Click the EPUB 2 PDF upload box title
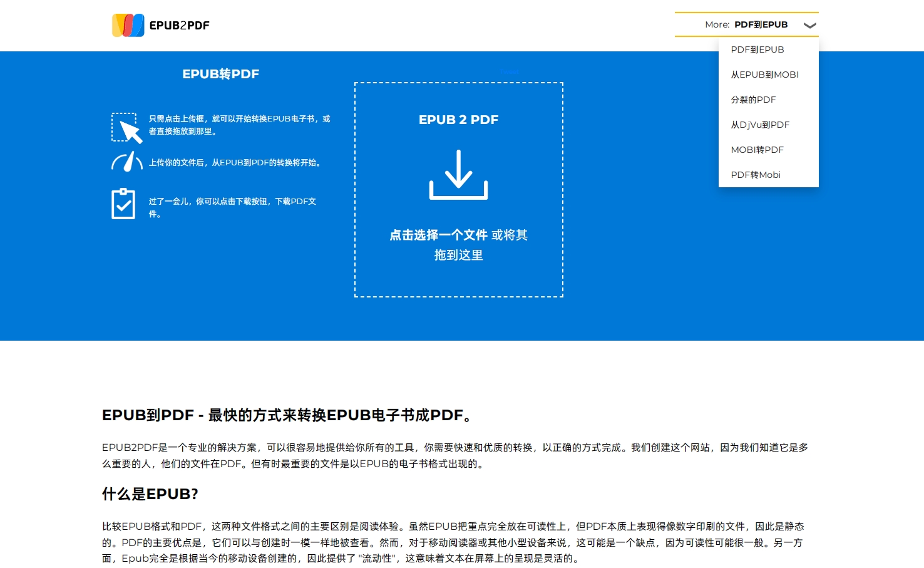Viewport: 924px width, 568px height. (x=459, y=120)
